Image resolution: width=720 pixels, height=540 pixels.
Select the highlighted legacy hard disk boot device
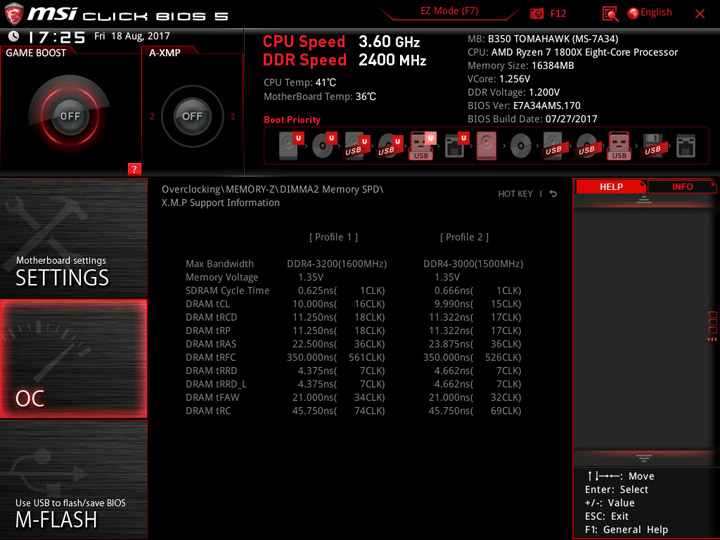[x=486, y=146]
